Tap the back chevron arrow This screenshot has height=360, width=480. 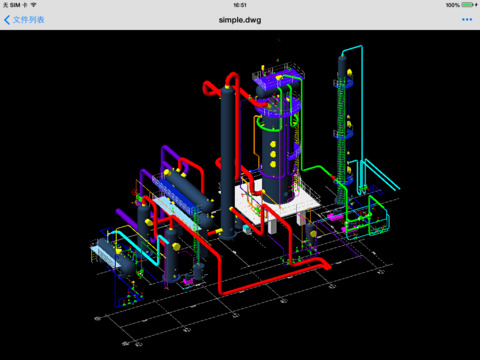pos(7,20)
